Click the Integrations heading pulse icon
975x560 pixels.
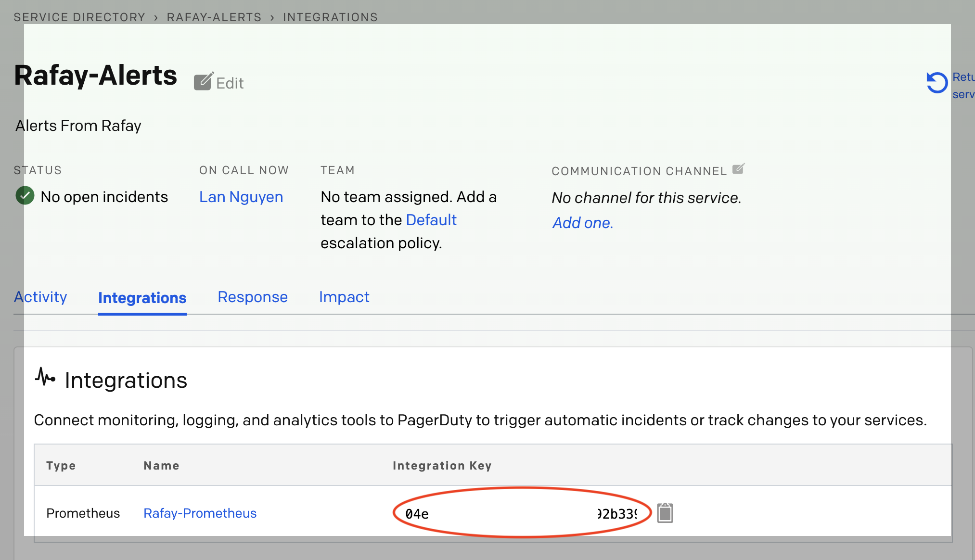point(45,377)
